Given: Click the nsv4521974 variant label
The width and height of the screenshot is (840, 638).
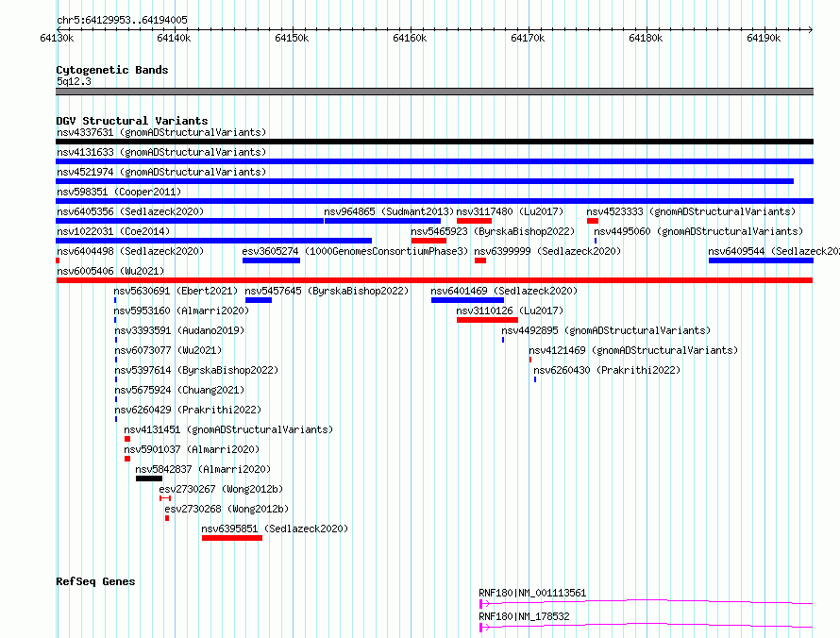Looking at the screenshot, I should (161, 172).
